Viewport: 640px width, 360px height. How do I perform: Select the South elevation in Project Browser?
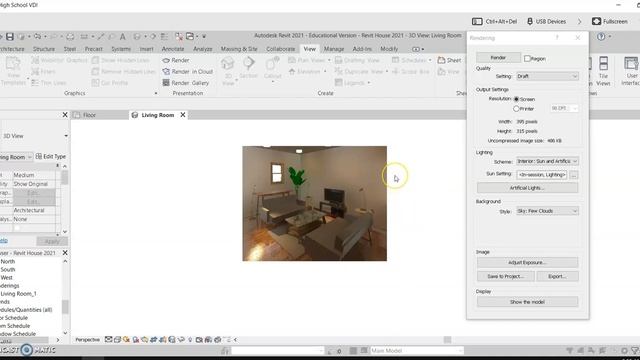click(8, 270)
